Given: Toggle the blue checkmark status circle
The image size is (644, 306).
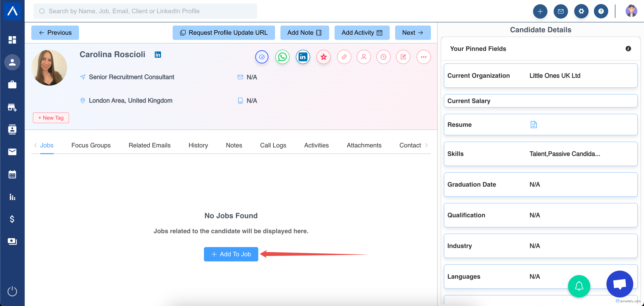Looking at the screenshot, I should click(262, 57).
